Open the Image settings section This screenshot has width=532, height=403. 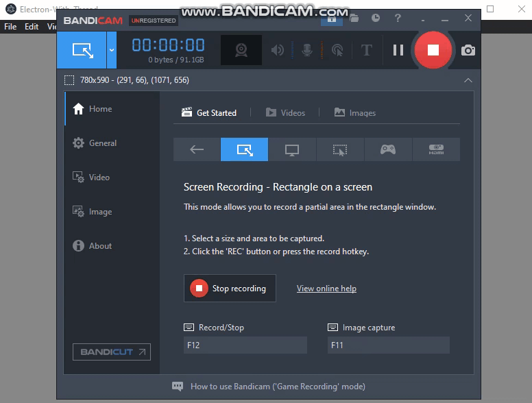coord(112,212)
